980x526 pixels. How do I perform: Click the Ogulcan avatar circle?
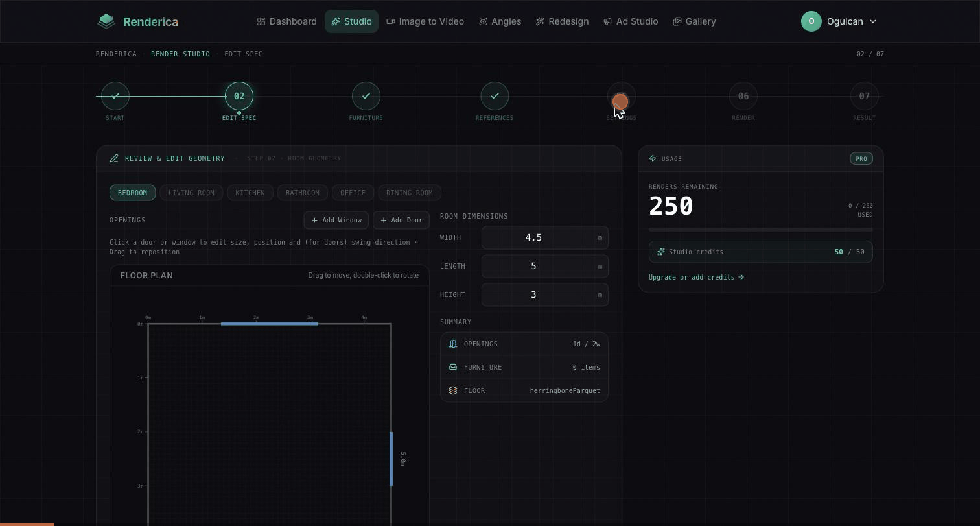point(811,21)
